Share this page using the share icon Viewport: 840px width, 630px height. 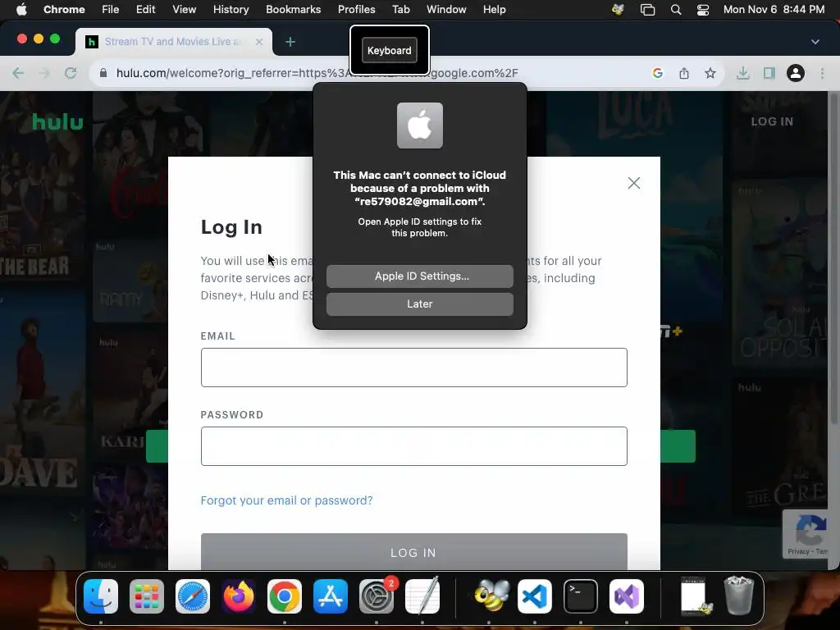tap(684, 73)
